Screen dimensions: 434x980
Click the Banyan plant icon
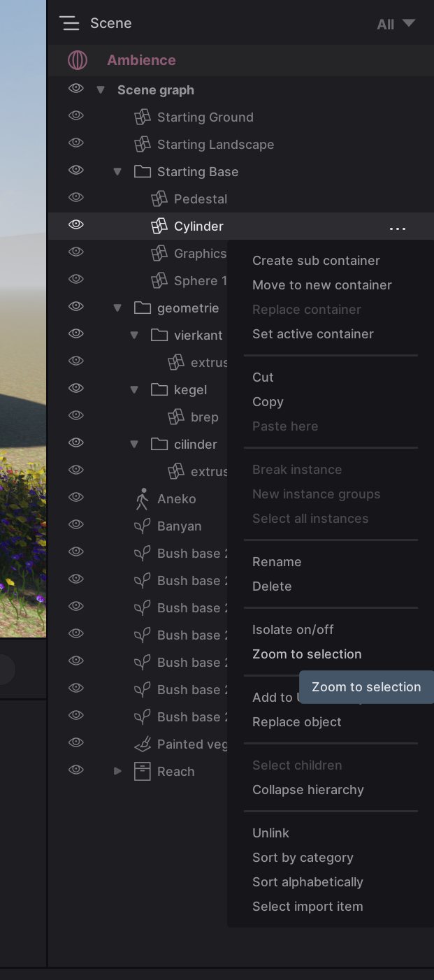pyautogui.click(x=143, y=526)
